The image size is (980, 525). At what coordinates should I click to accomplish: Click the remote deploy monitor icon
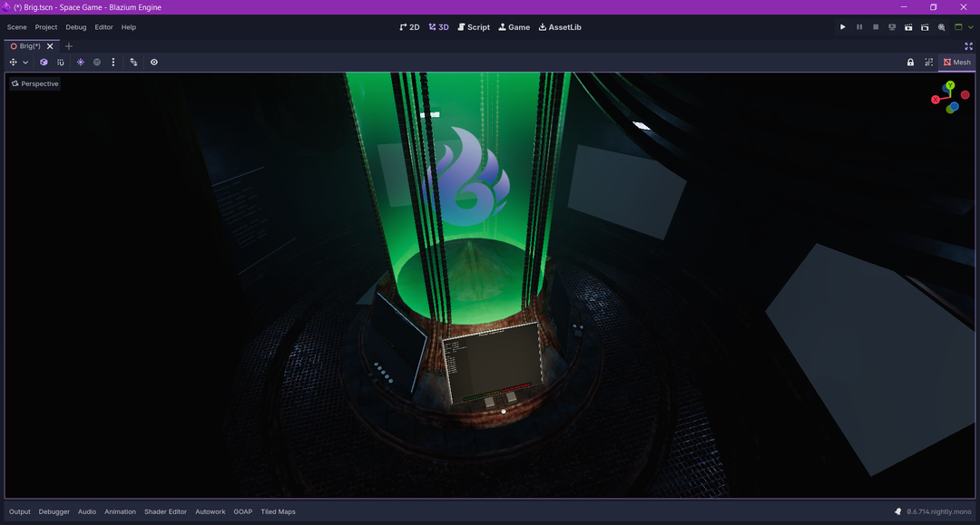892,27
